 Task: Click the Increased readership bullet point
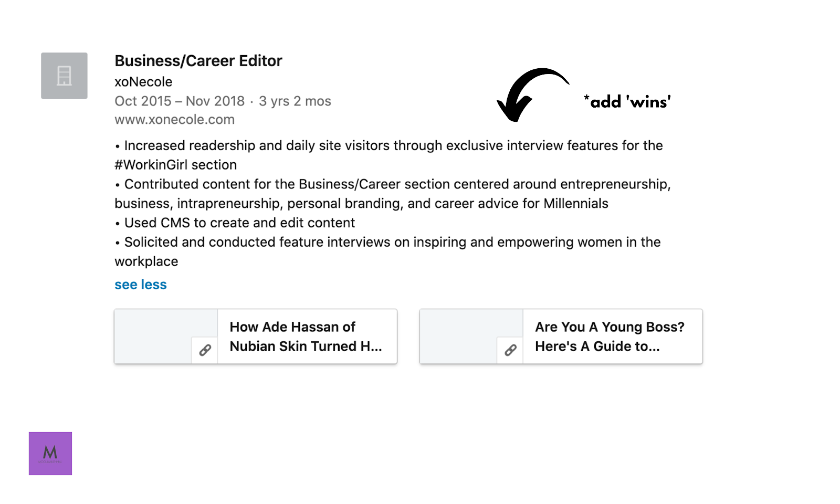tap(388, 155)
